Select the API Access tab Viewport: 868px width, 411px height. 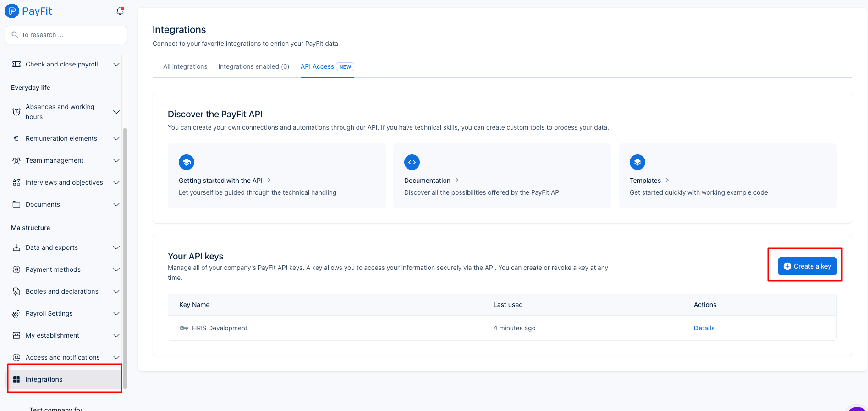click(327, 66)
